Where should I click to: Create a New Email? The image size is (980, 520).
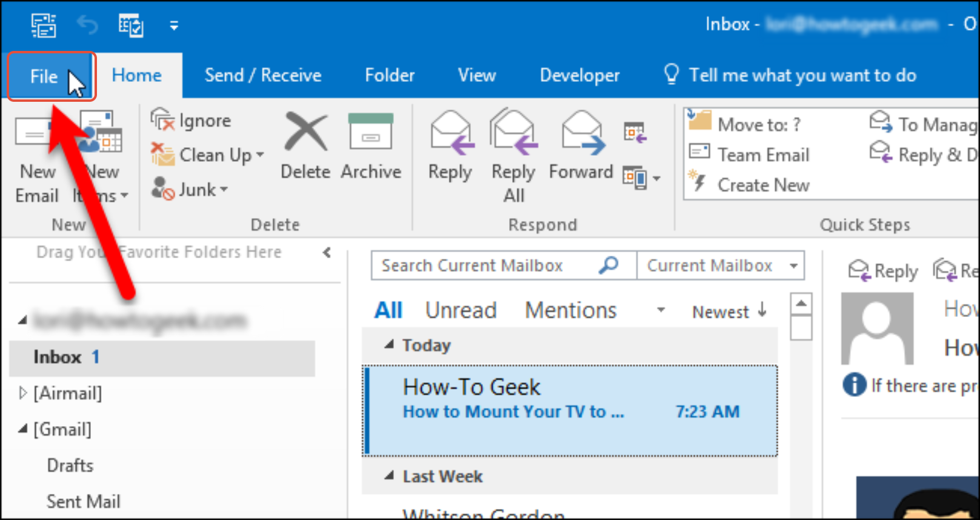click(37, 158)
